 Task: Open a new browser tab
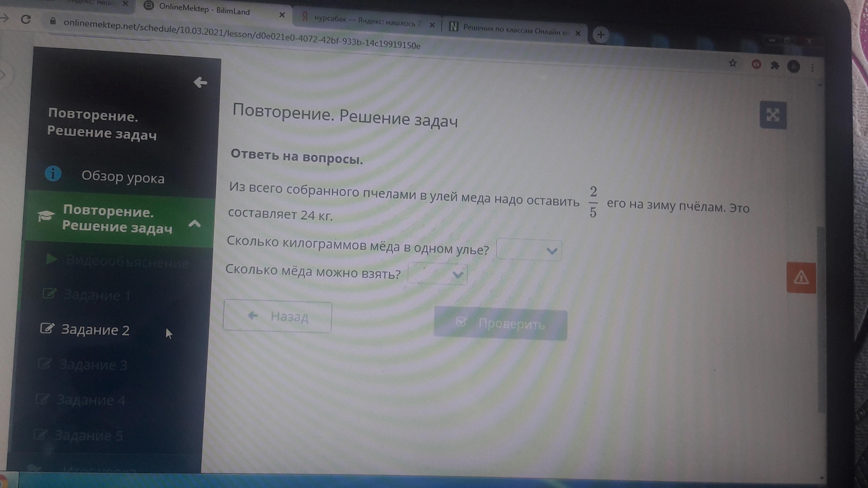[x=601, y=34]
